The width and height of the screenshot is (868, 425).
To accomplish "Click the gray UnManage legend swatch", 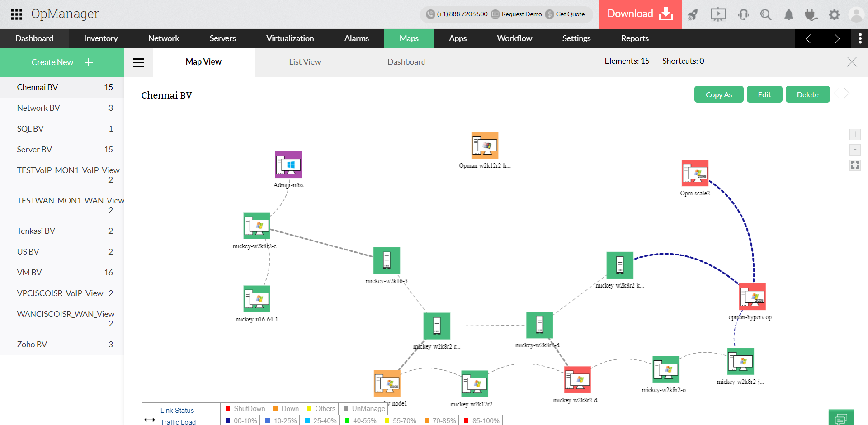I will 346,409.
